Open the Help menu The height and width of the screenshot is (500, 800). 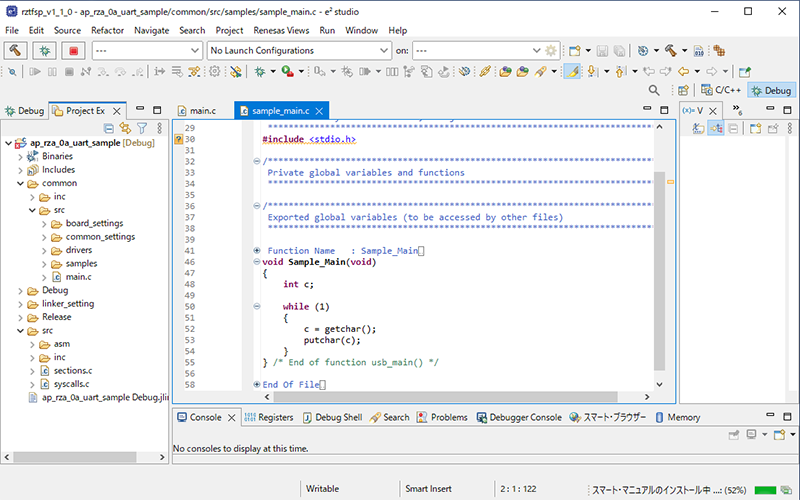(x=397, y=30)
